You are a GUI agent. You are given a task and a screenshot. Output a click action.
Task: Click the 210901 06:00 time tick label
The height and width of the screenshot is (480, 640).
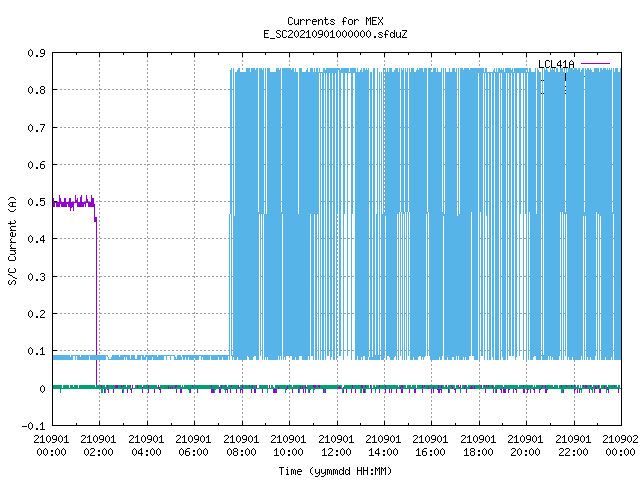[x=193, y=446]
